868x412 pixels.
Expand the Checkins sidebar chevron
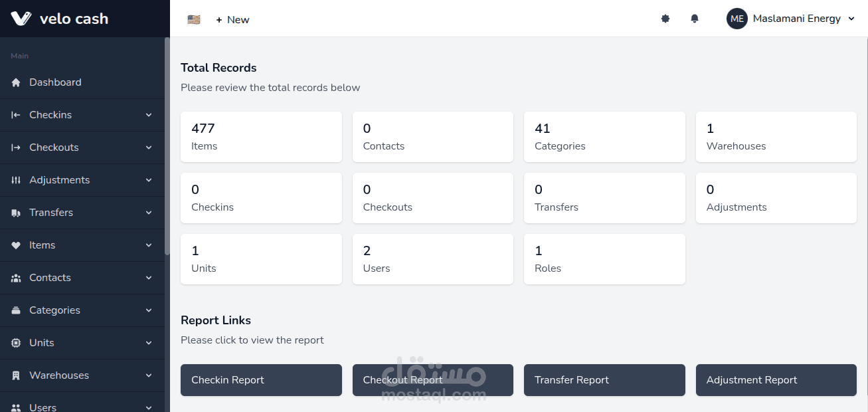click(149, 115)
